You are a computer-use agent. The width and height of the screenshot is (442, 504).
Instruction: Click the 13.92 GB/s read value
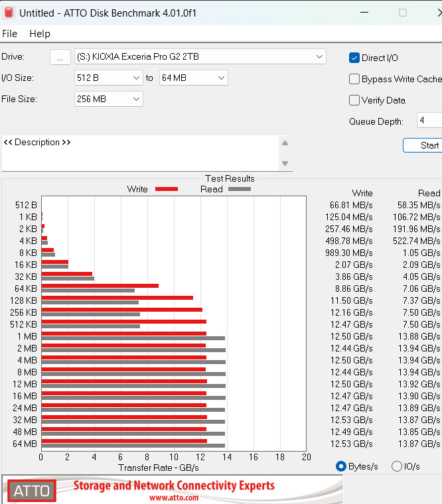(x=419, y=384)
